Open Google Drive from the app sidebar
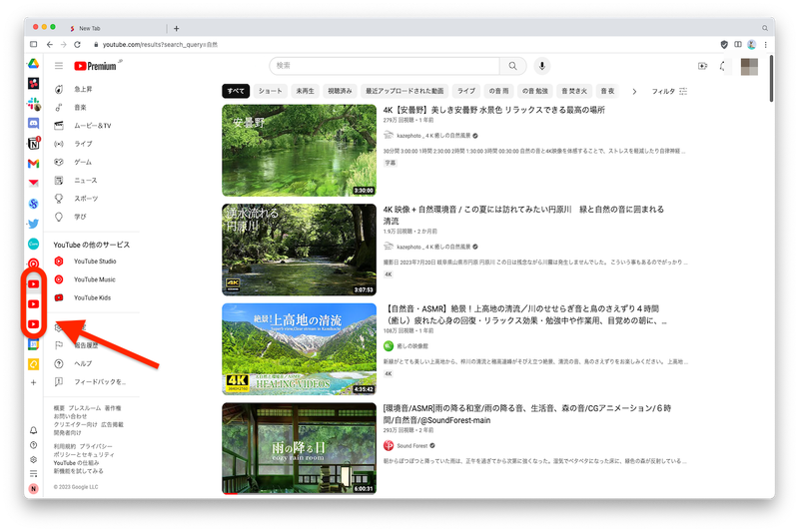 click(x=33, y=64)
